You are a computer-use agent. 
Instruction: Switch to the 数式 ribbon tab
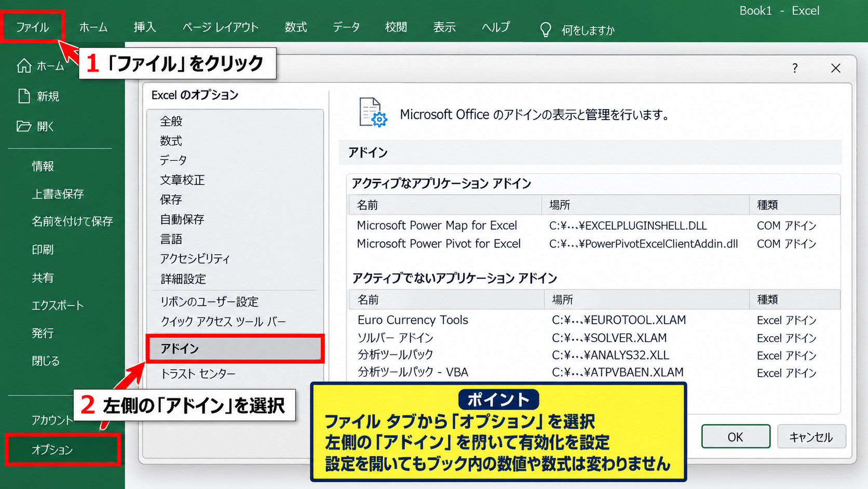[296, 27]
